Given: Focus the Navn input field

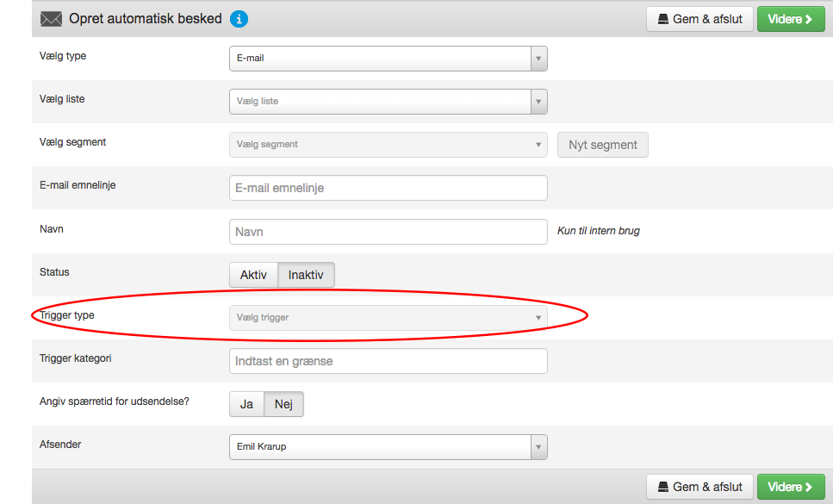Looking at the screenshot, I should (389, 232).
